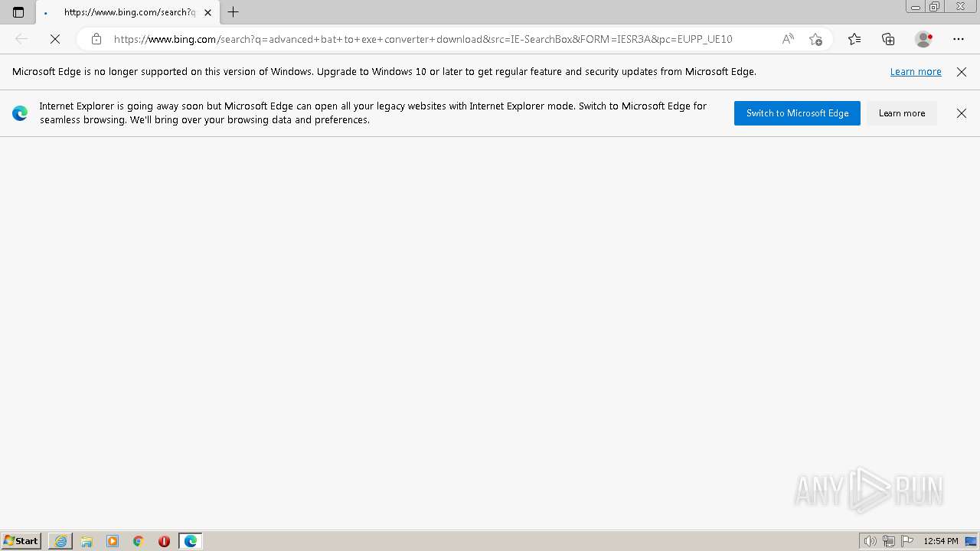Open File Explorer from taskbar
Image resolution: width=980 pixels, height=551 pixels.
[x=87, y=541]
